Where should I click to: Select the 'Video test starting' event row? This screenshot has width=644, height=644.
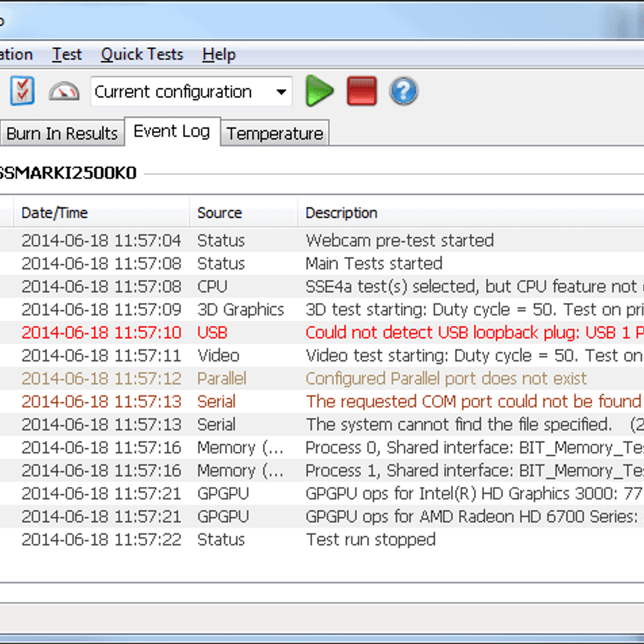pyautogui.click(x=322, y=355)
